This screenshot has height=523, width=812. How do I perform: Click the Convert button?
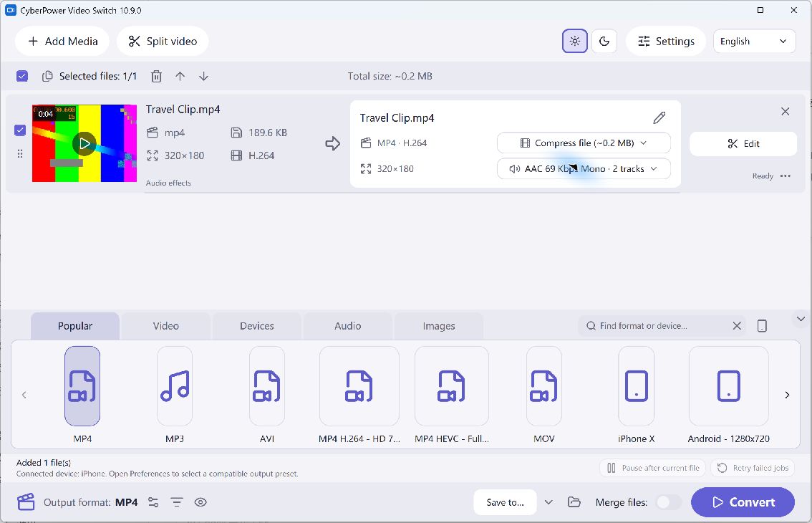click(743, 502)
